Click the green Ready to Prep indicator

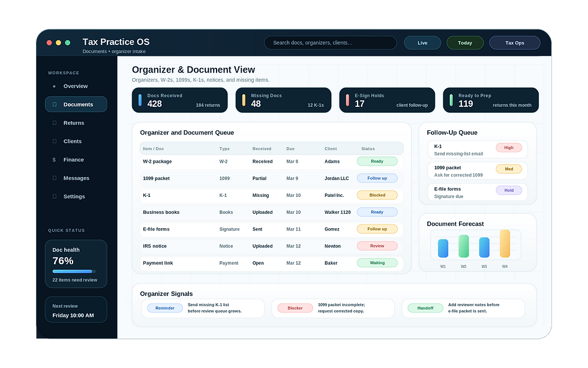[451, 100]
